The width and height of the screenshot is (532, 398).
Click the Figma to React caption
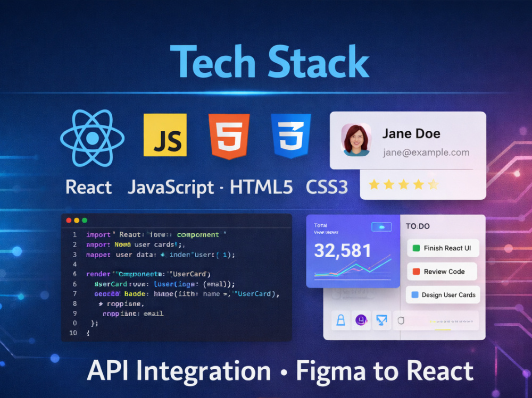click(x=385, y=371)
